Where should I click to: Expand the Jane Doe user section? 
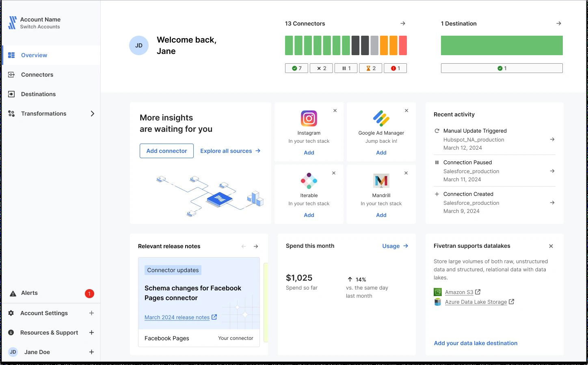(x=91, y=352)
